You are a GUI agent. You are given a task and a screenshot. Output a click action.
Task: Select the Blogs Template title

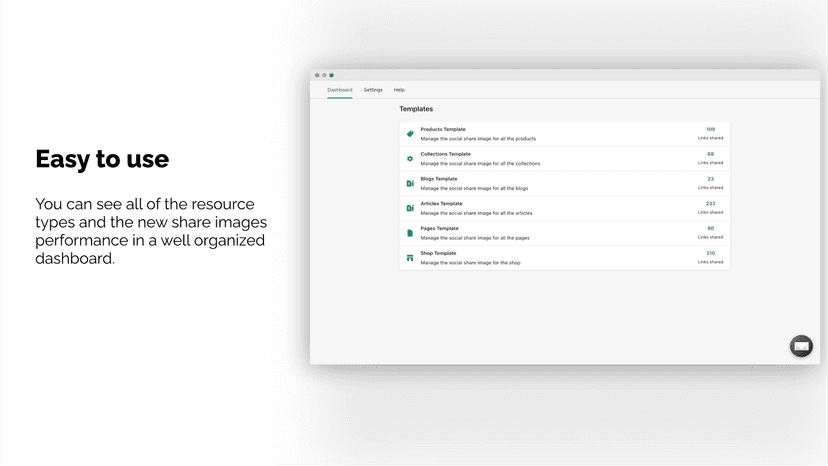tap(439, 179)
